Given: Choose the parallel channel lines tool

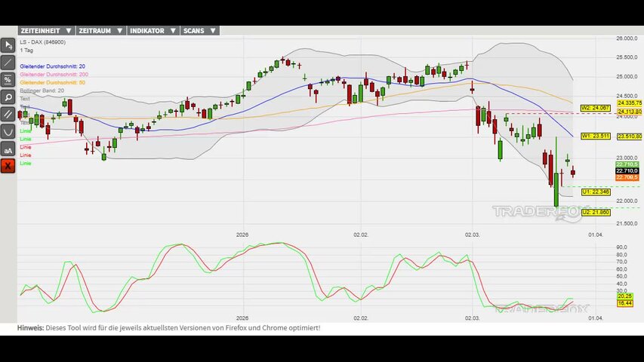Looking at the screenshot, I should 8,115.
